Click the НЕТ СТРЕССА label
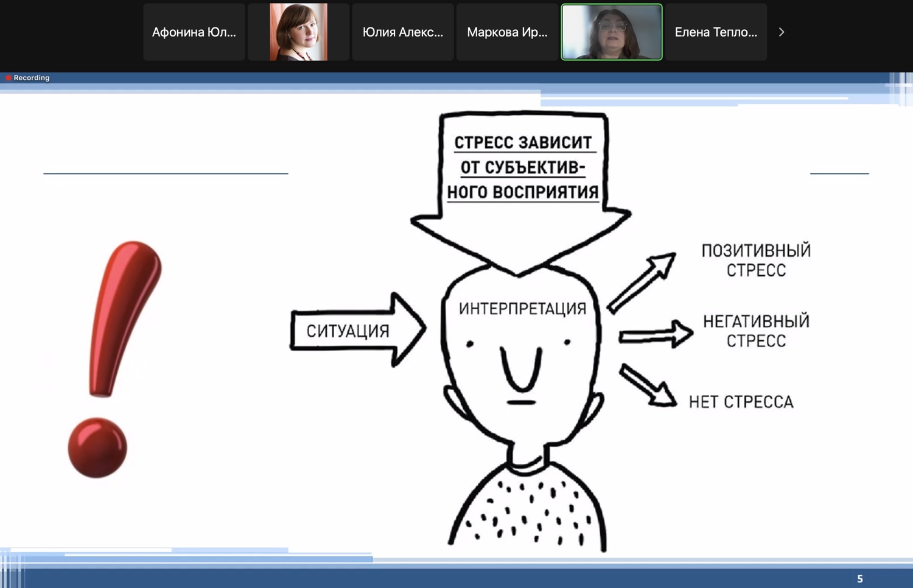The width and height of the screenshot is (913, 588). [741, 402]
